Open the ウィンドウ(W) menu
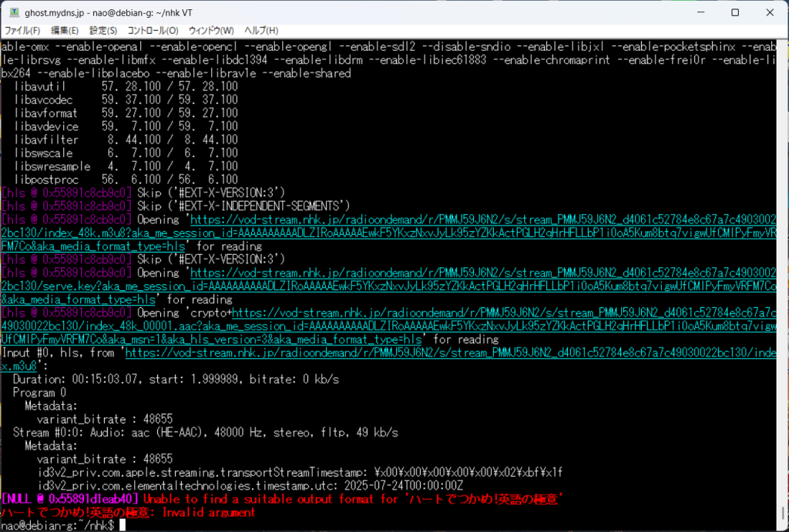This screenshot has height=532, width=789. [211, 31]
